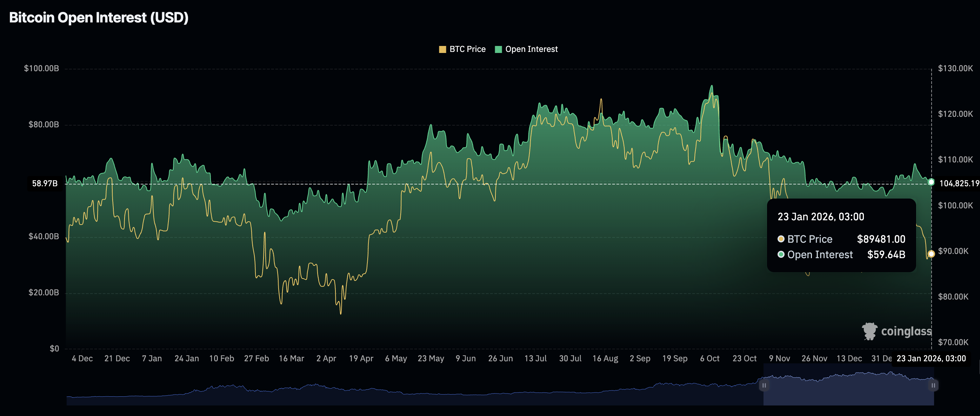Click the green Open Interest endpoint marker
This screenshot has height=416, width=980.
931,182
